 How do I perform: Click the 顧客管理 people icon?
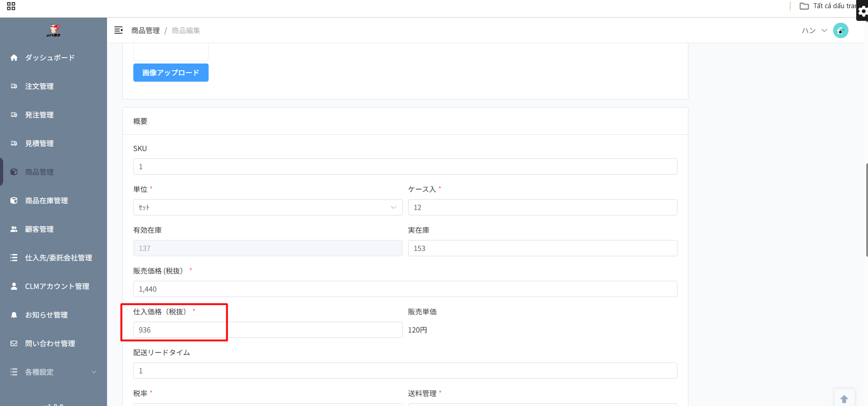tap(14, 229)
